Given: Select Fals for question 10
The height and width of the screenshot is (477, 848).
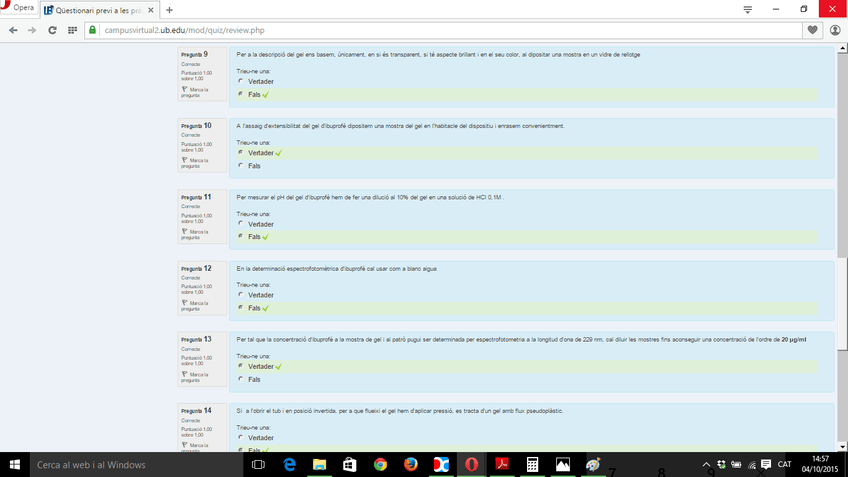Looking at the screenshot, I should pos(240,166).
